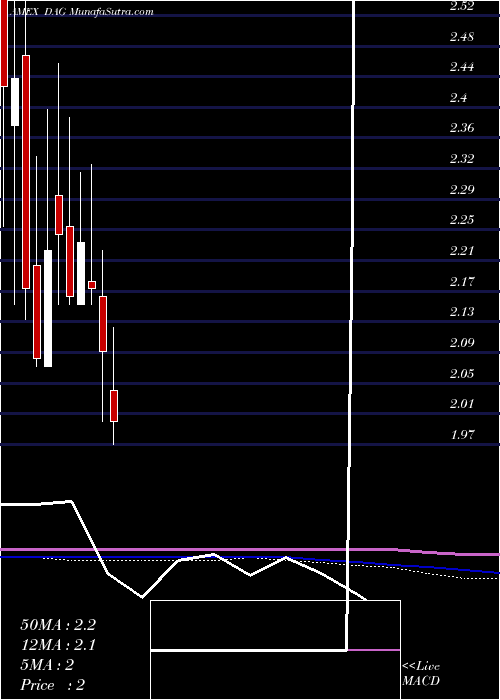Viewport: 500px width, 700px height.
Task: Click the 2.32 price axis label
Action: (x=462, y=158)
